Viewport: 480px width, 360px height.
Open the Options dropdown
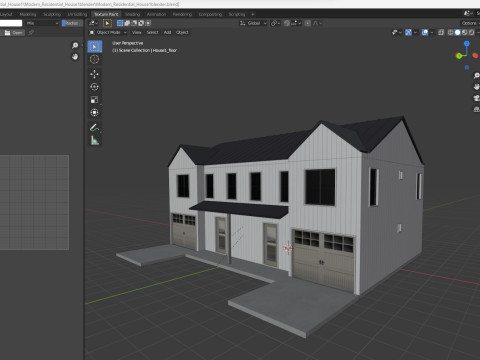[470, 23]
